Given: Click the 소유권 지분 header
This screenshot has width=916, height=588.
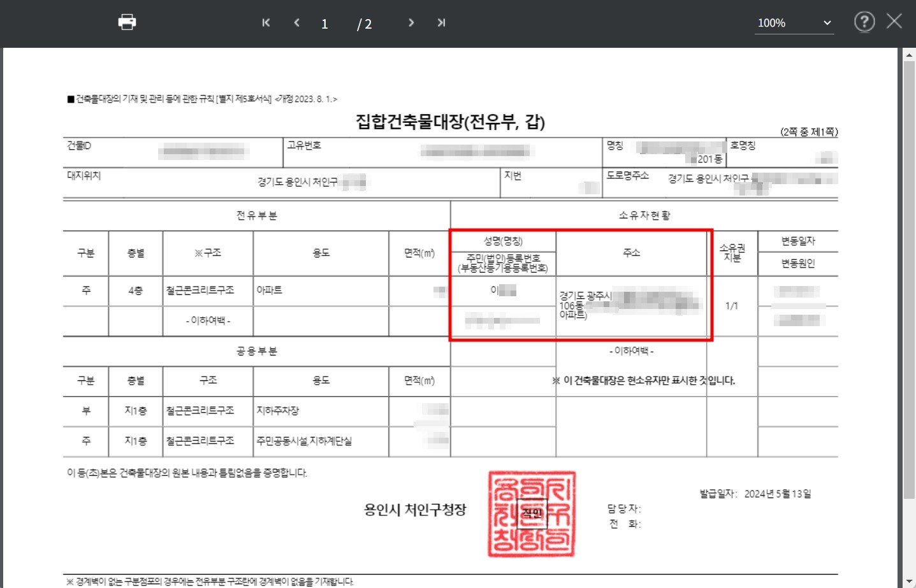Looking at the screenshot, I should pyautogui.click(x=732, y=253).
